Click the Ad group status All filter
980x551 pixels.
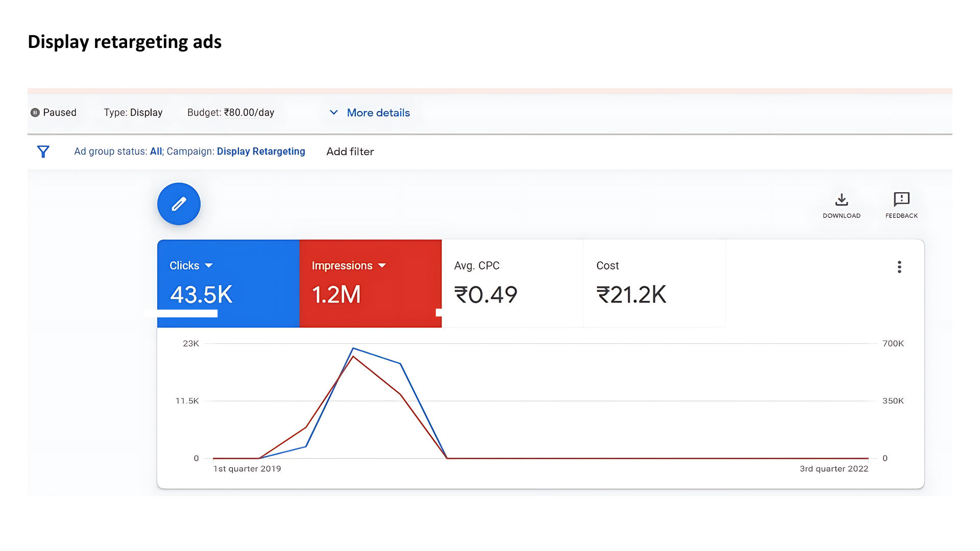[156, 152]
